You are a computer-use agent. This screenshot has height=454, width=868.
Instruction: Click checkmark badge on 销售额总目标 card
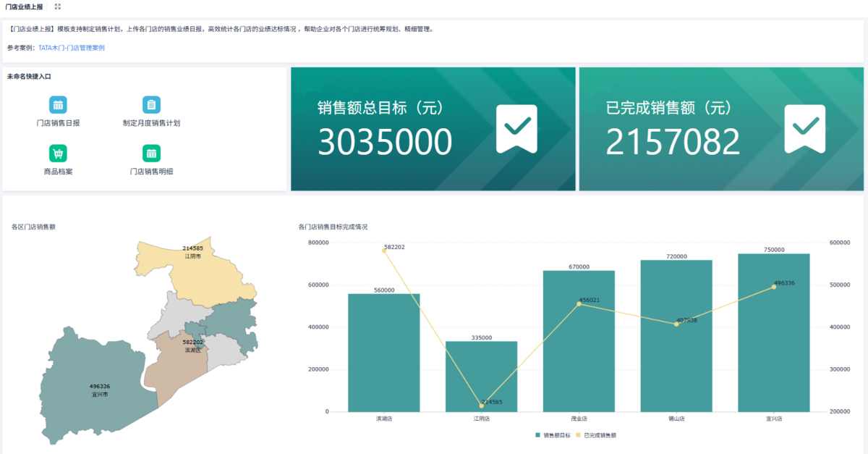[x=516, y=128]
